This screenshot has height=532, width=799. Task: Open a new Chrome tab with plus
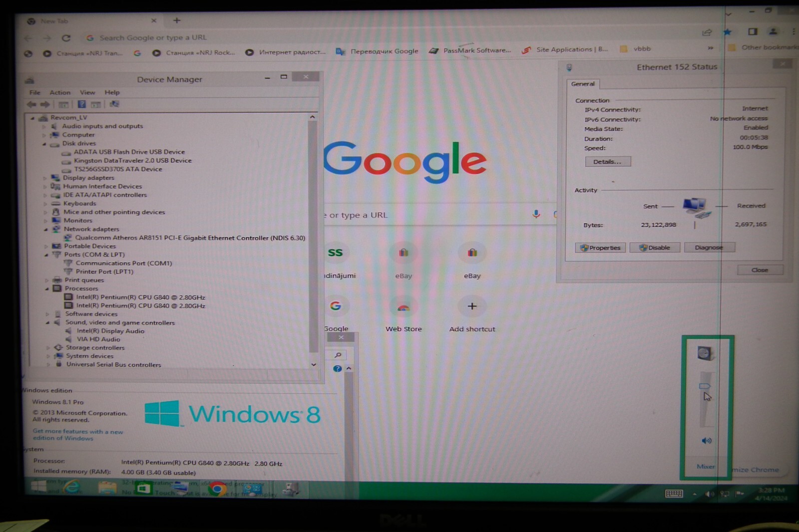[177, 20]
